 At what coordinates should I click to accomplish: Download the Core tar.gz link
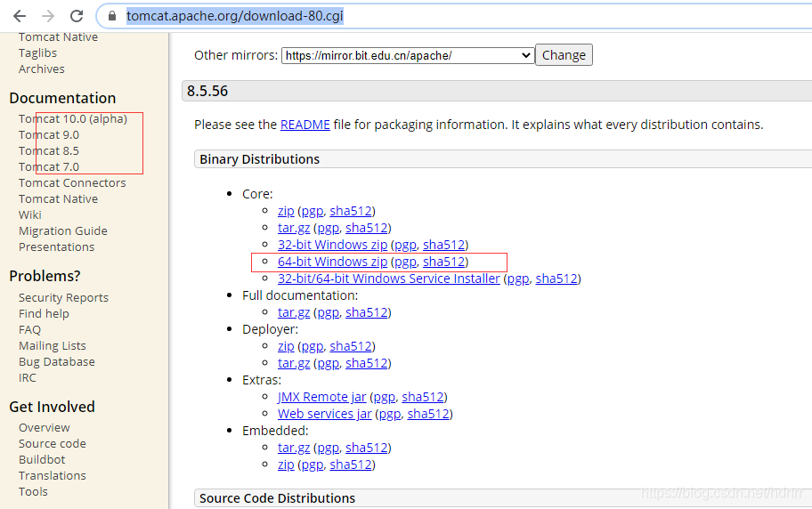pos(294,229)
